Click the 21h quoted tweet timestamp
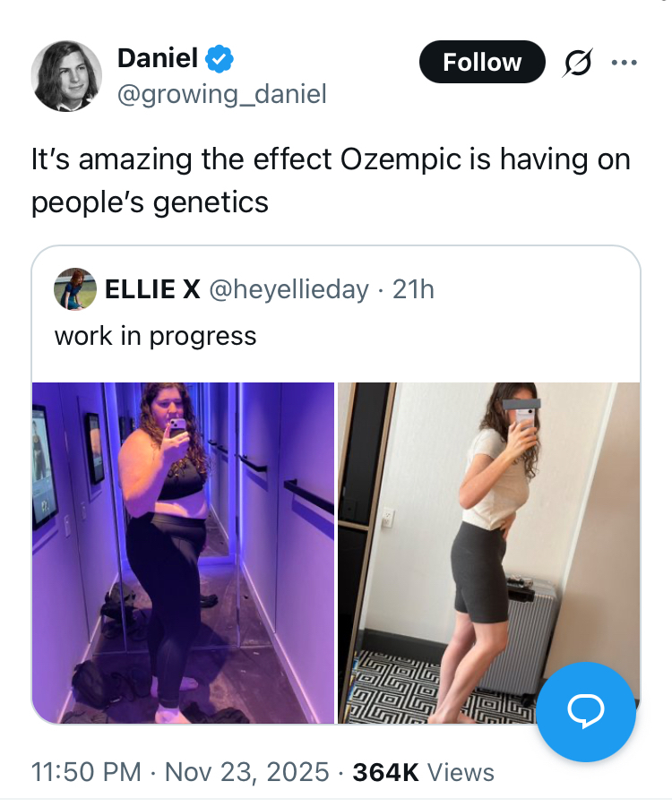Viewport: 672px width, 807px height. (x=414, y=289)
